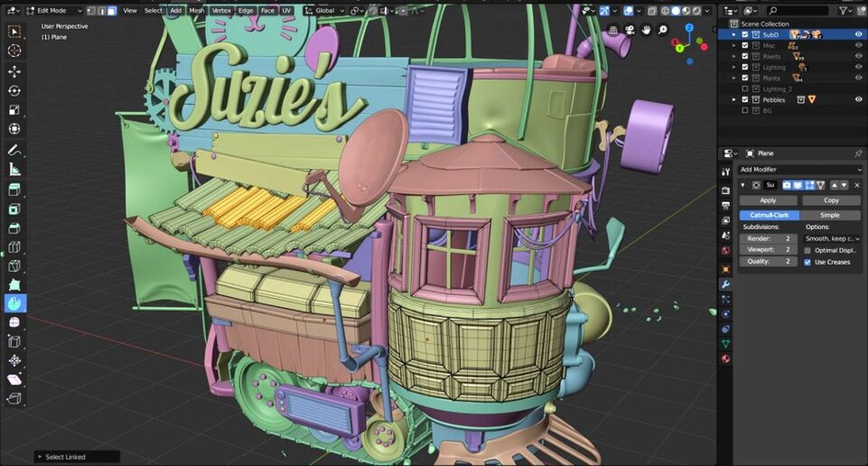Image resolution: width=868 pixels, height=466 pixels.
Task: Choose the Extrude Region tool
Action: (x=14, y=190)
